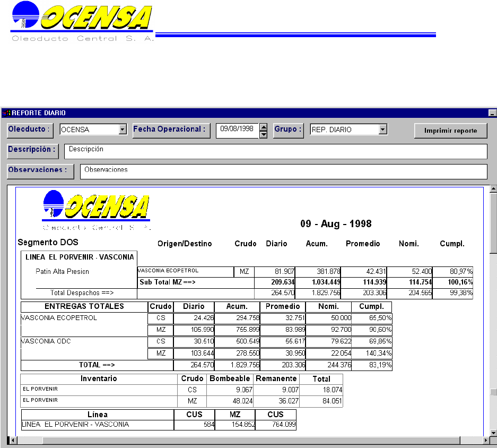Minimize the REPORTE DIARIO window
The image size is (497, 448).
coord(492,113)
